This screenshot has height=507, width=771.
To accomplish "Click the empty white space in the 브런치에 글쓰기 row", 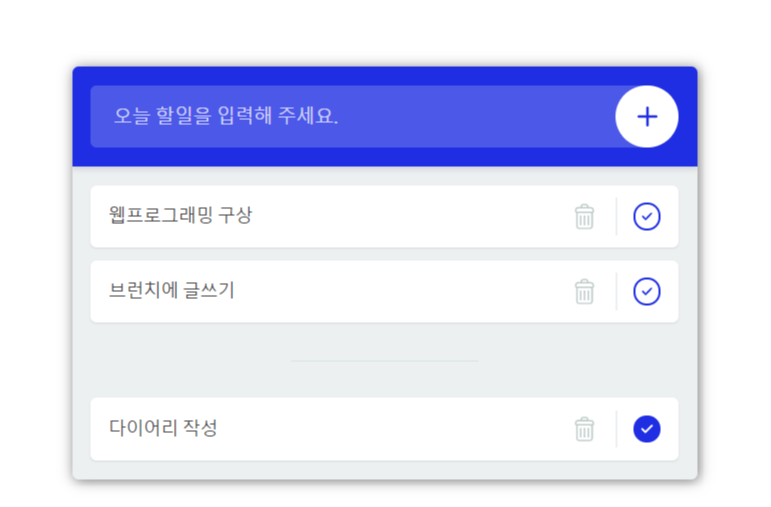I will point(403,292).
